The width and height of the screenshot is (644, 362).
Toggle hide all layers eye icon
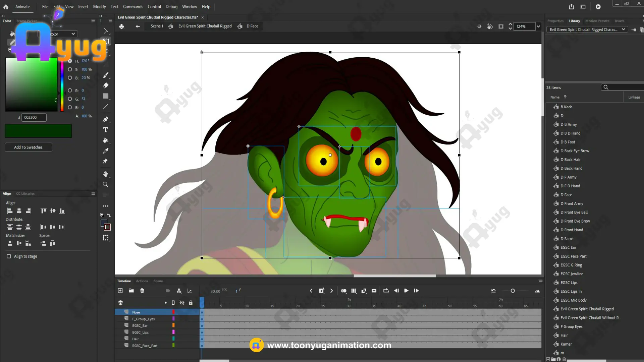[182, 303]
